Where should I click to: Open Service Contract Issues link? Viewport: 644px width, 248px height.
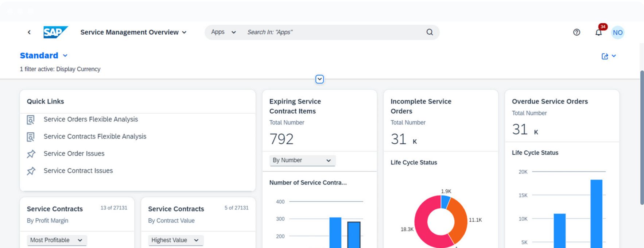tap(78, 171)
